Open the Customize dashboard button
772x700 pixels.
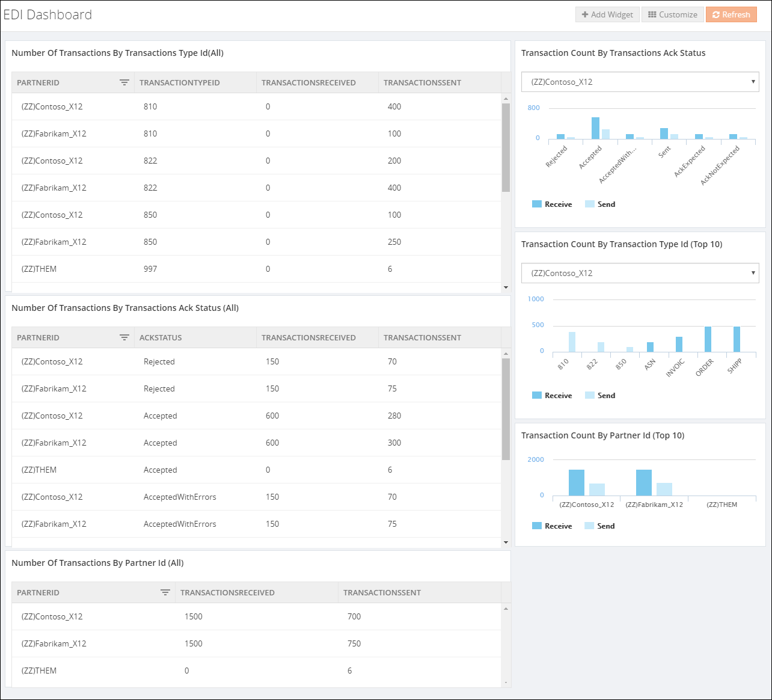pos(673,14)
